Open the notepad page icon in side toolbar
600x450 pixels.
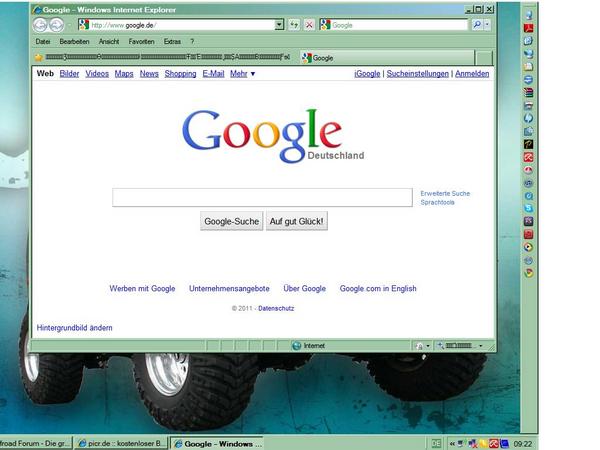[528, 67]
